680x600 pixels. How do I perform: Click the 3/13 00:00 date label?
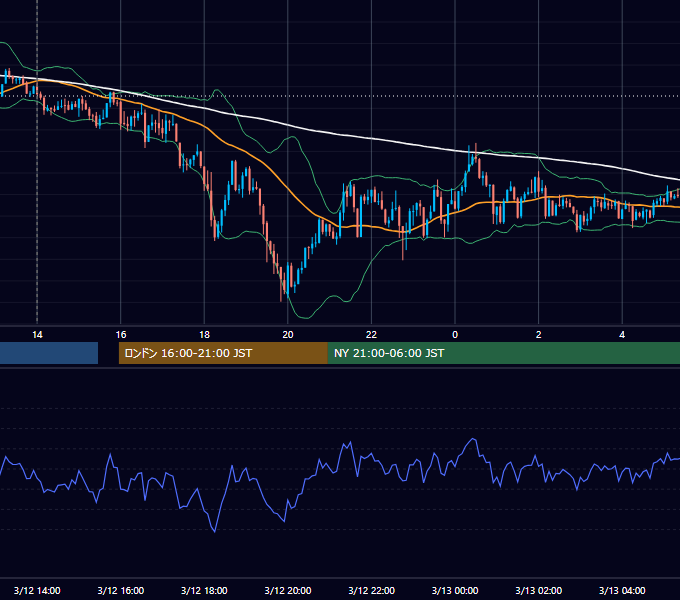455,590
